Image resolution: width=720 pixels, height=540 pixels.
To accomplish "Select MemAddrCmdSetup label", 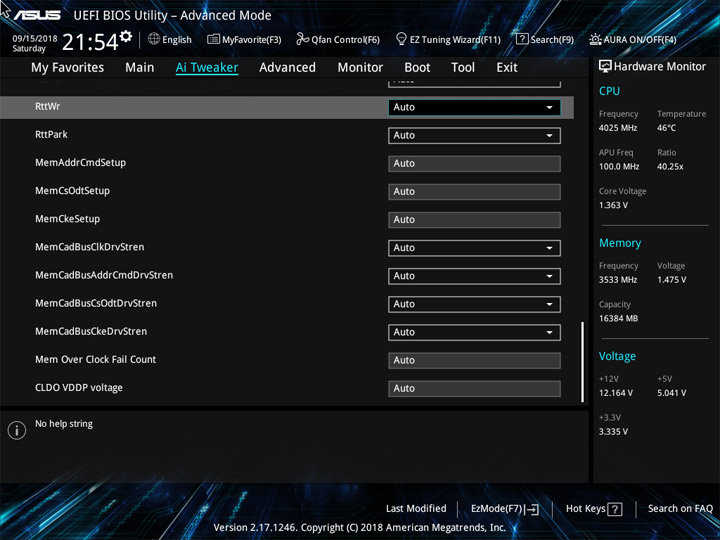I will [x=80, y=163].
